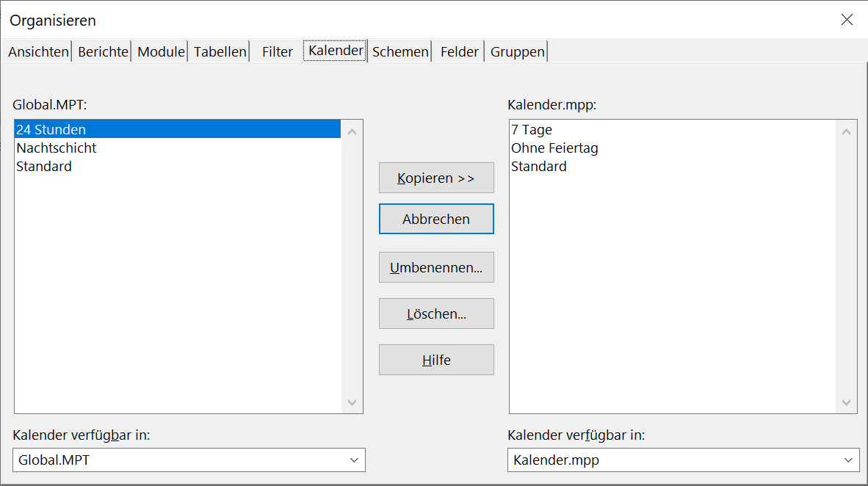Select Standard in the Global.MPT list
Image resolution: width=868 pixels, height=486 pixels.
[178, 166]
